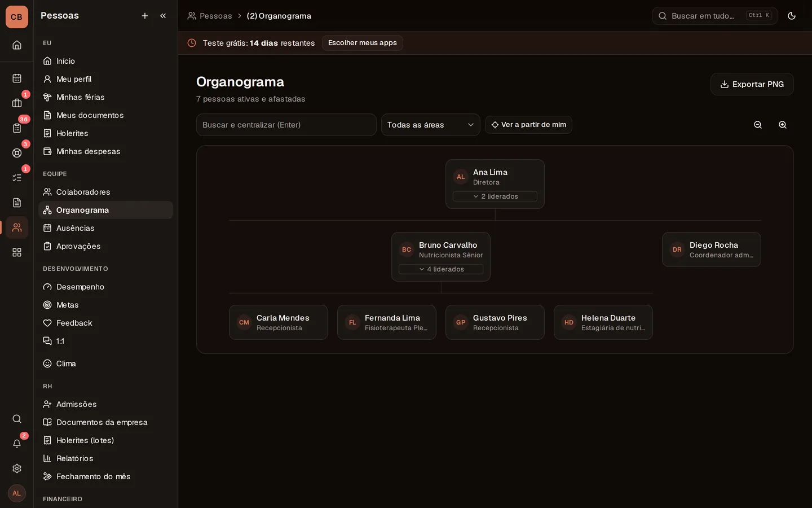Click Escolher meus apps button
The image size is (812, 508).
(x=363, y=43)
